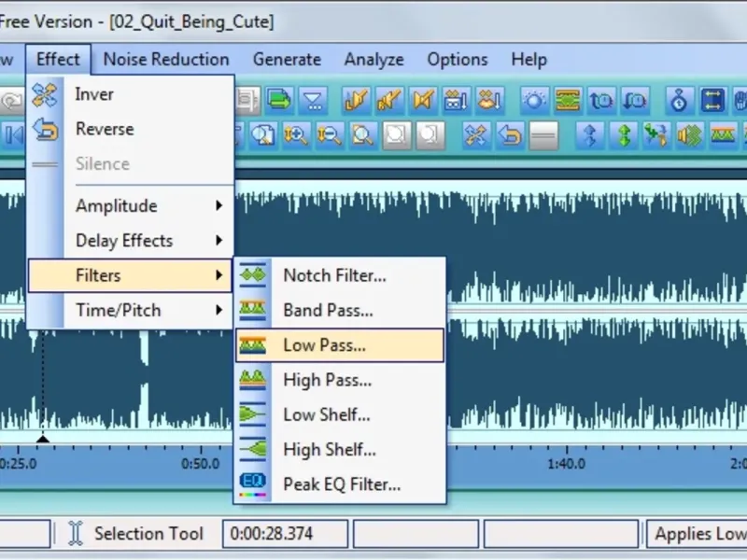Click the 'Applies Low' status bar text
Image resolution: width=747 pixels, height=560 pixels.
(x=700, y=533)
